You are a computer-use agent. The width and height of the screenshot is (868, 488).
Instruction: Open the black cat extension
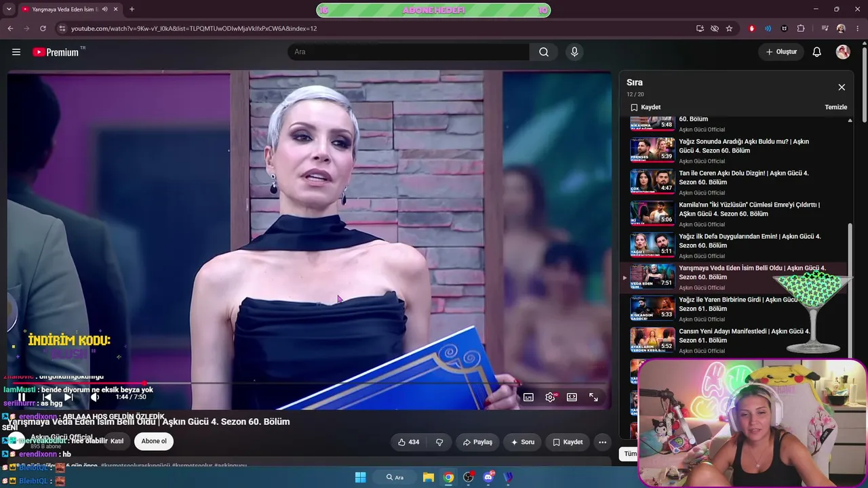785,28
